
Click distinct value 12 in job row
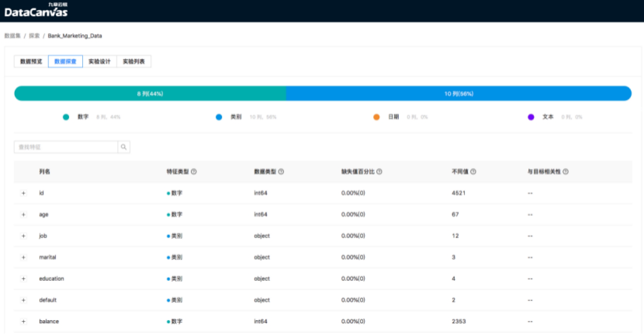[455, 236]
